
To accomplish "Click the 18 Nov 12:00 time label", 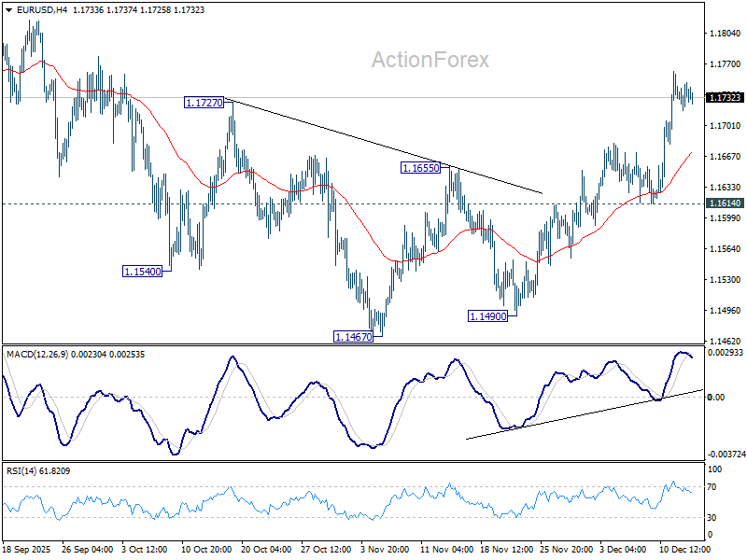I will [506, 549].
